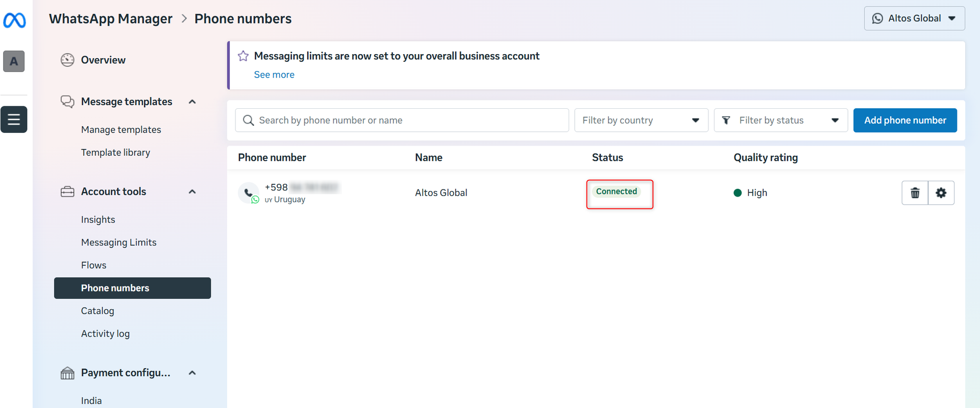This screenshot has height=408, width=980.
Task: Click the Meta logo icon
Action: (x=14, y=20)
